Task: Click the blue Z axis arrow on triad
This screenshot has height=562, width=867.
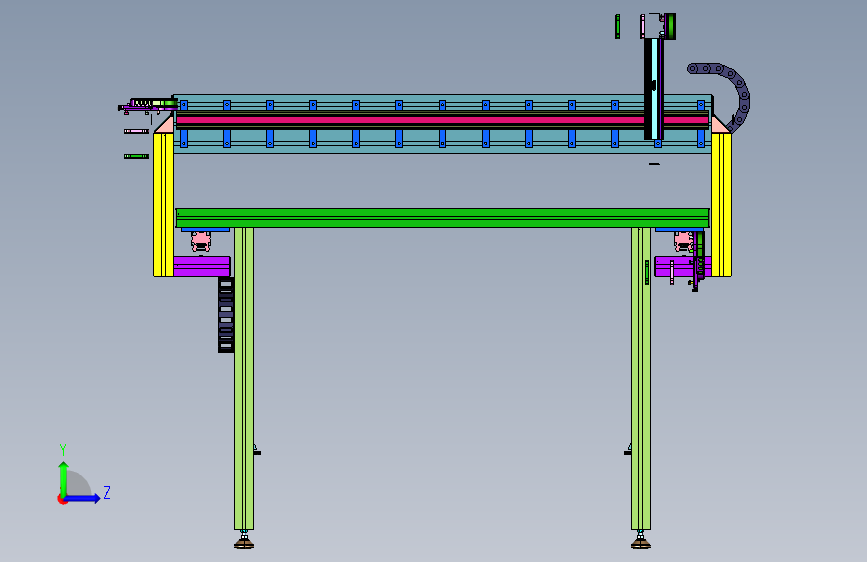Action: point(83,498)
